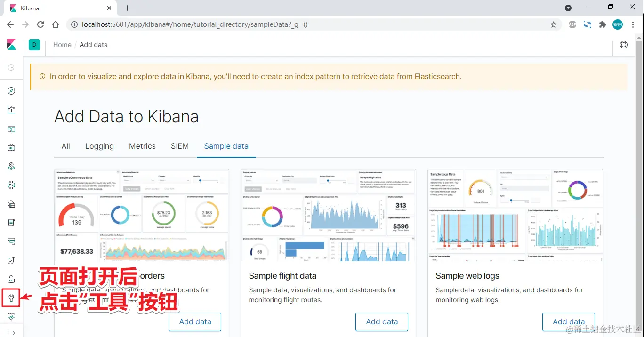This screenshot has height=337, width=644.
Task: Open the Recently viewed clock icon
Action: [11, 68]
